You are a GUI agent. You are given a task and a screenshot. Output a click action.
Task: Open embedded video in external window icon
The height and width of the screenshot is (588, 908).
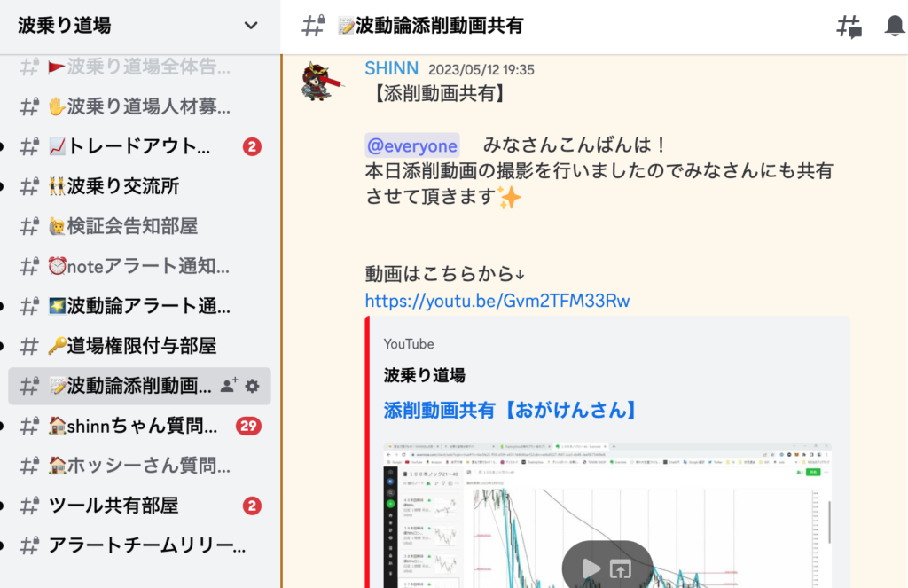tap(621, 570)
